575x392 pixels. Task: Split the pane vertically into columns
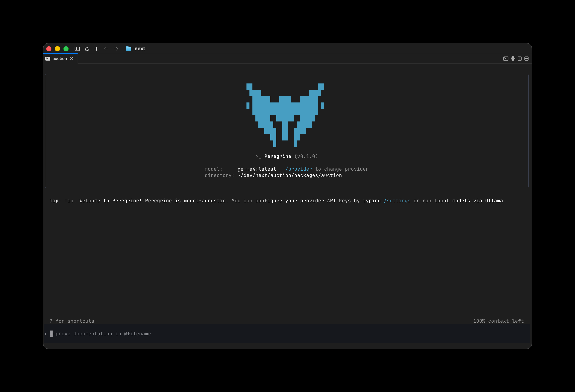pos(520,59)
